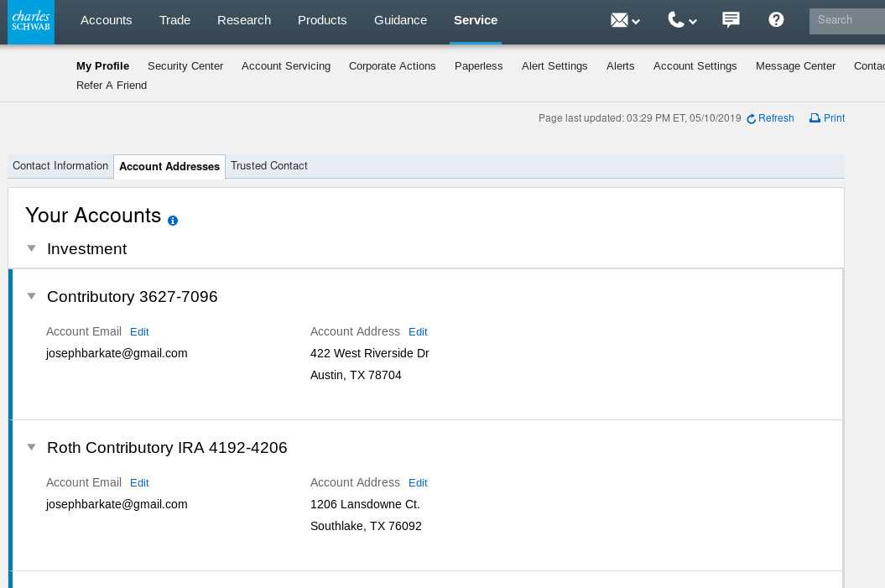The image size is (885, 588).
Task: Open the Accounts menu
Action: click(x=106, y=20)
